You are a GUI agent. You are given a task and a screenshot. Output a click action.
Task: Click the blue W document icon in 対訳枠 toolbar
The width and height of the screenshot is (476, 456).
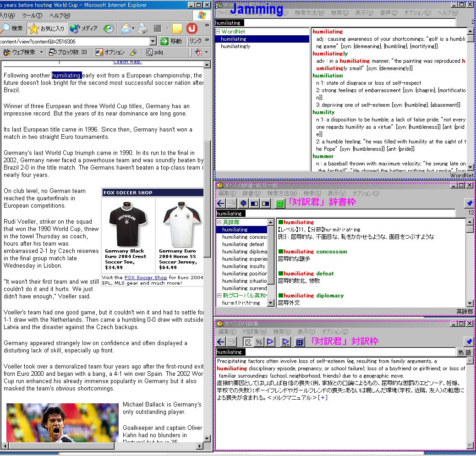300,342
